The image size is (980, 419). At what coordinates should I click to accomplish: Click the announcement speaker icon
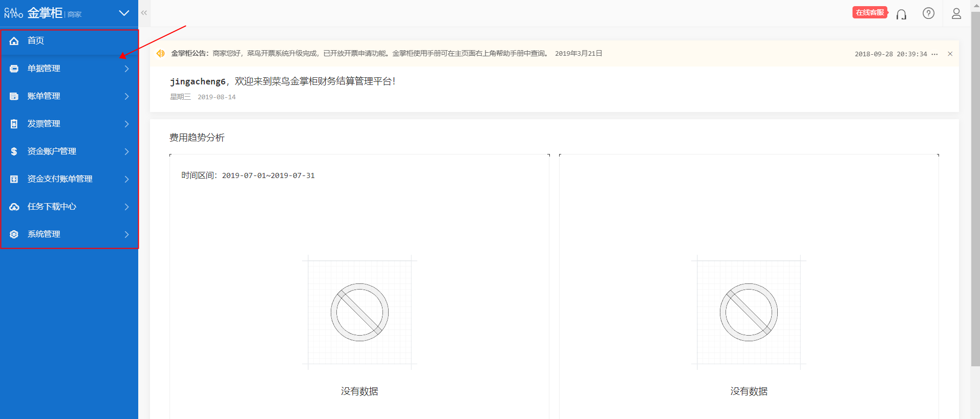click(x=161, y=53)
